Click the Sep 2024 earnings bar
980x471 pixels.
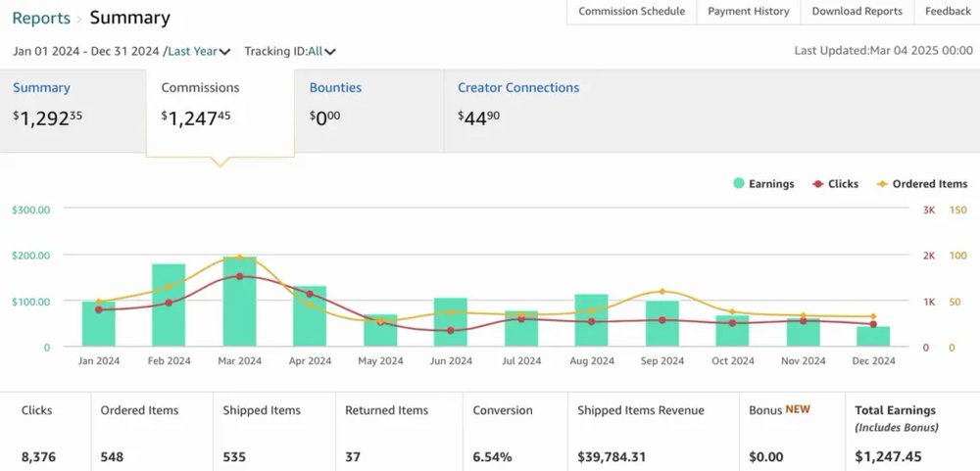662,323
